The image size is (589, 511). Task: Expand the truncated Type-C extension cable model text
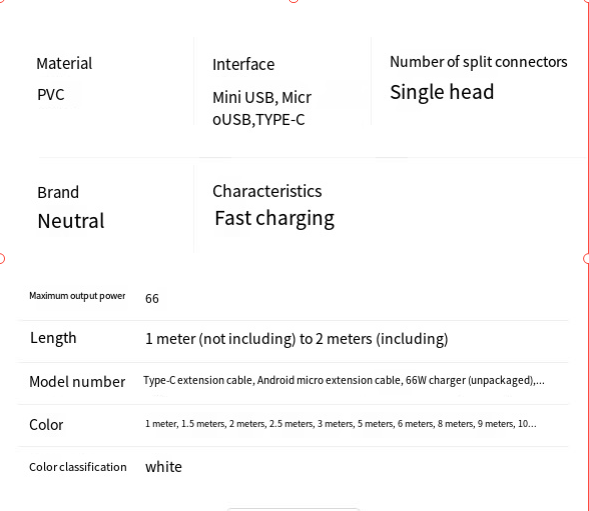(x=344, y=380)
